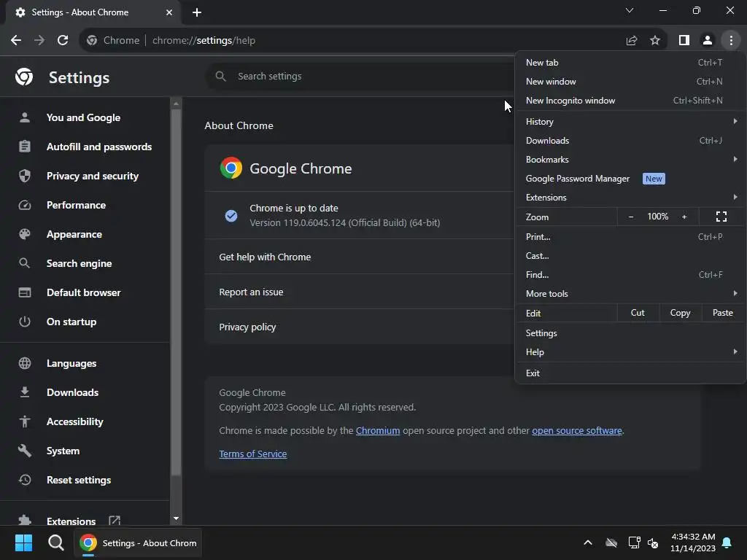Open You and Google settings
This screenshot has width=747, height=560.
point(85,117)
